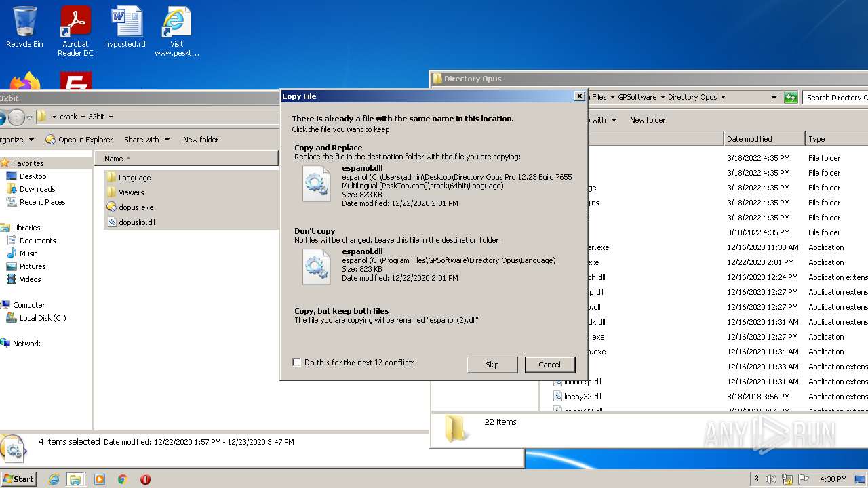Open the media player taskbar icon
This screenshot has height=488, width=868.
(100, 479)
